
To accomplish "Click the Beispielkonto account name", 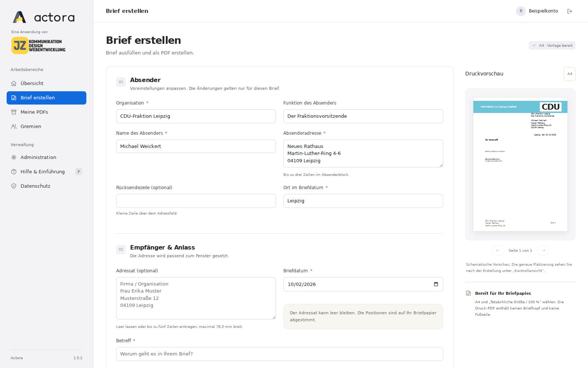I will click(x=543, y=11).
